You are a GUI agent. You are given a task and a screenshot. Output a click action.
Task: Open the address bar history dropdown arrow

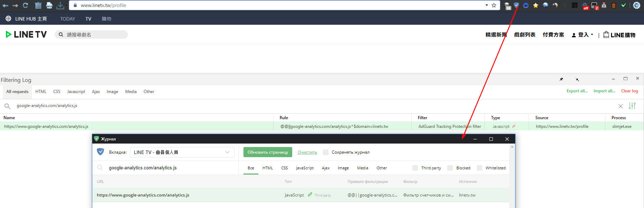pos(487,5)
